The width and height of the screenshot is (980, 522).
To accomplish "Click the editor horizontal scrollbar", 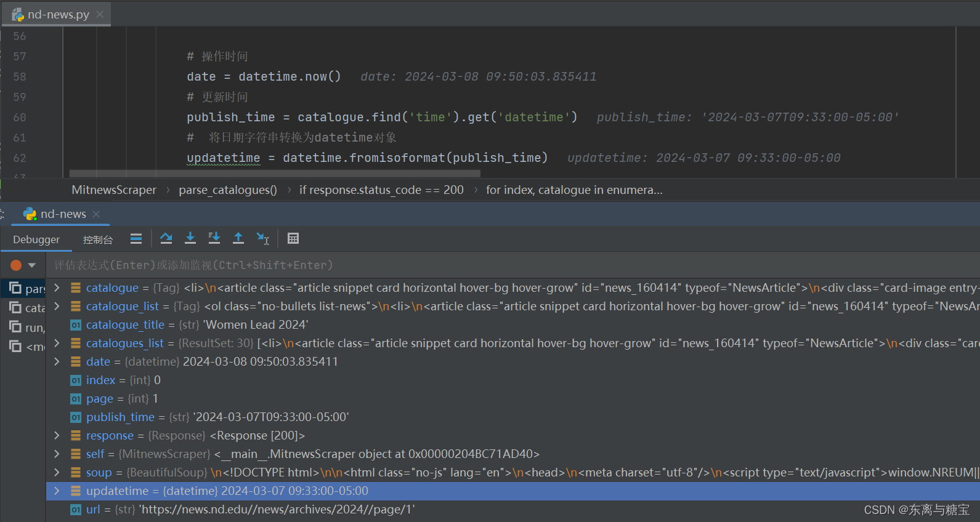I will coord(275,174).
